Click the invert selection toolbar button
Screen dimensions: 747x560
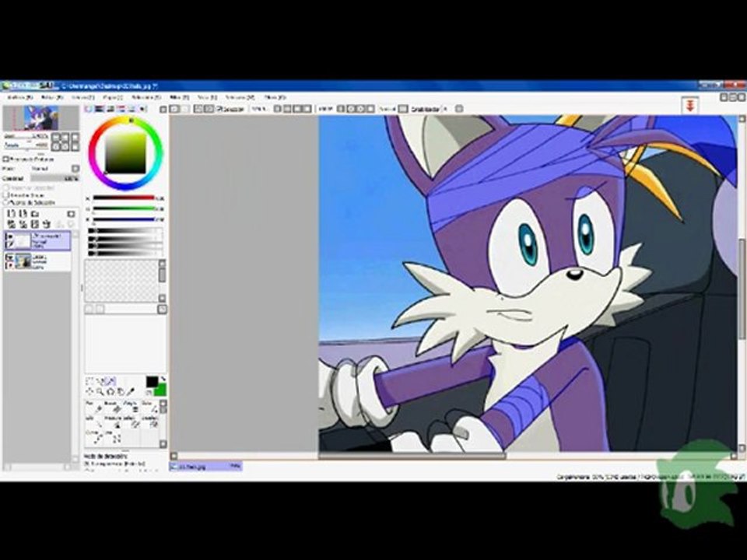(209, 109)
